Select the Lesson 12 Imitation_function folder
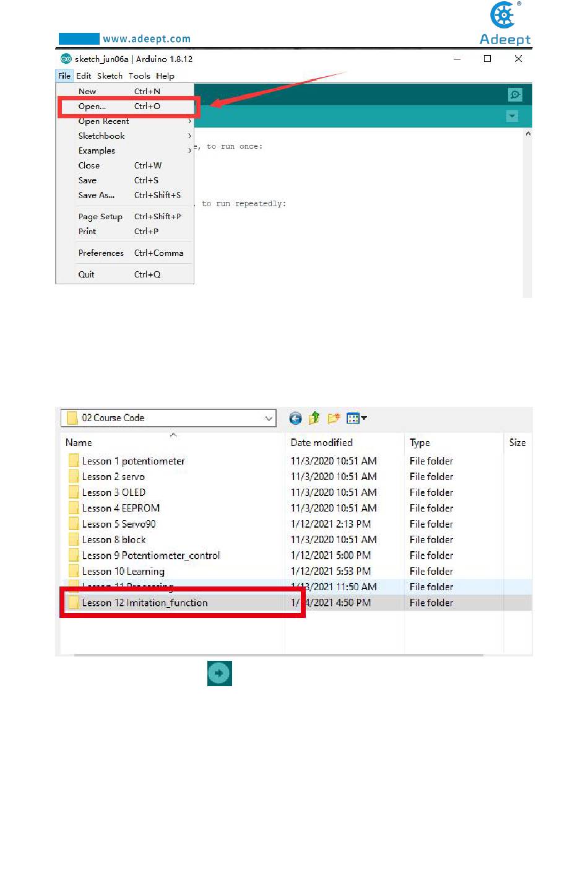The width and height of the screenshot is (588, 872). 145,603
